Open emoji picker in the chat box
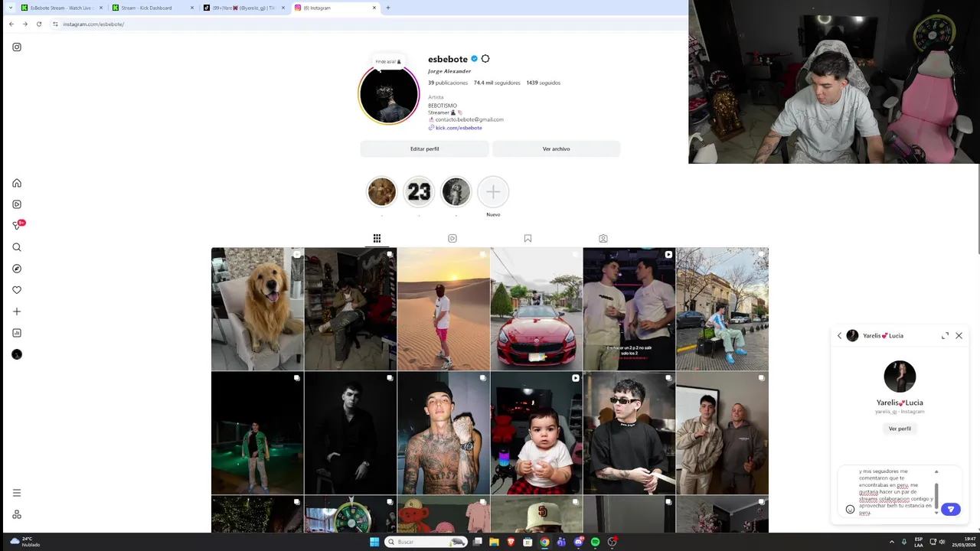This screenshot has height=551, width=980. [x=850, y=509]
